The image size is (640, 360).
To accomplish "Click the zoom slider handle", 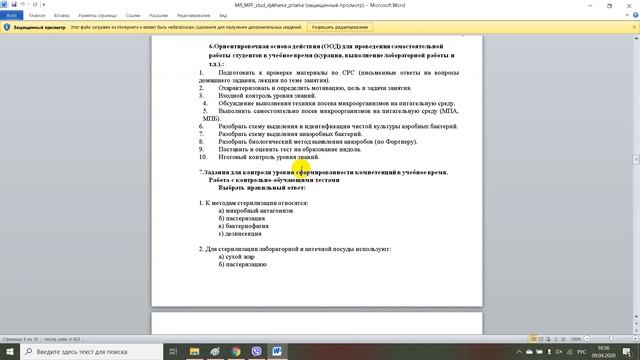I will point(611,339).
